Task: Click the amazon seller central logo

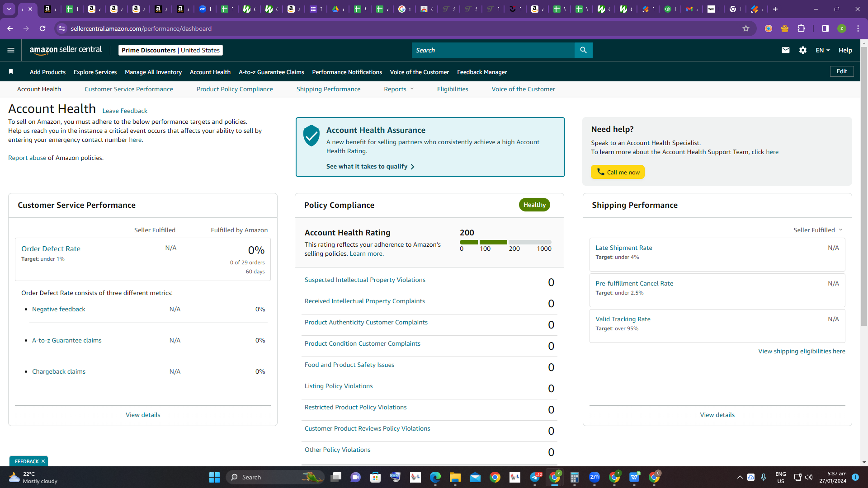Action: click(66, 50)
